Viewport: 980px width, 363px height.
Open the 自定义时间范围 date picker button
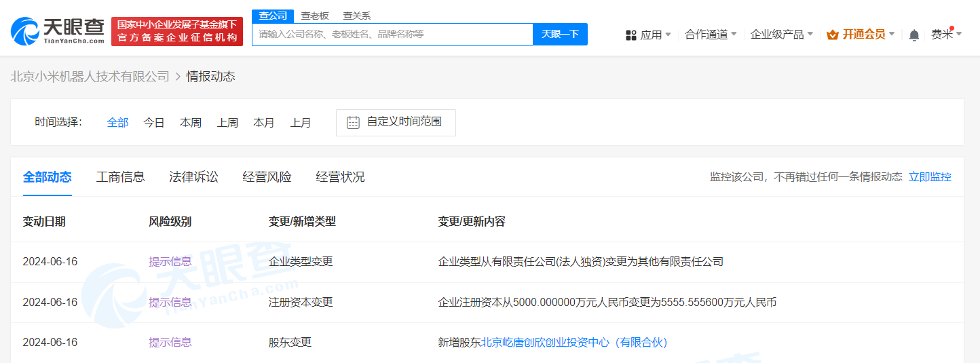[x=396, y=123]
